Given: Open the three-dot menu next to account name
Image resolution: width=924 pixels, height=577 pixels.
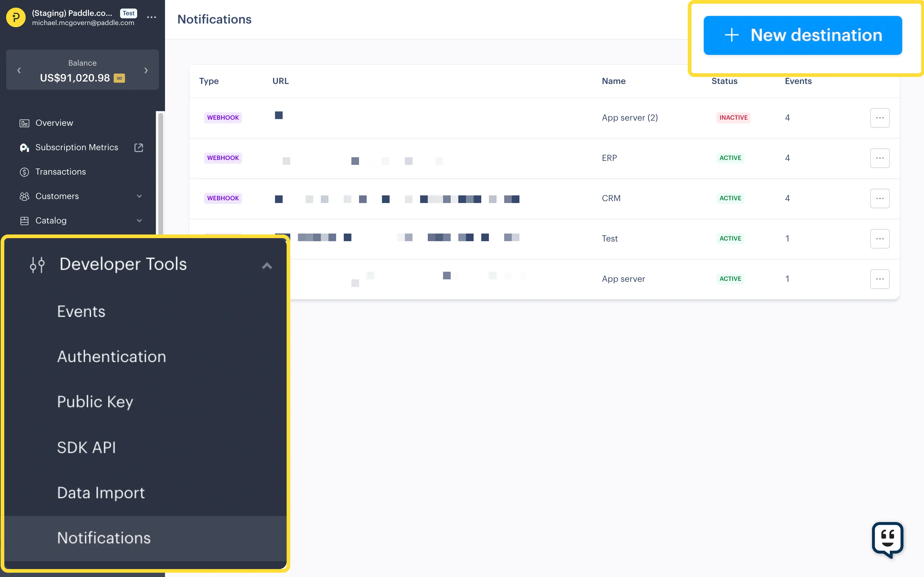Looking at the screenshot, I should pyautogui.click(x=152, y=17).
